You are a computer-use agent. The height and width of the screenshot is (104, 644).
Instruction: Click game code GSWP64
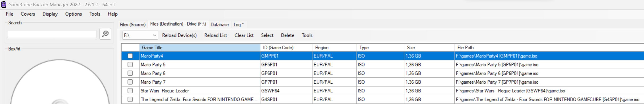pyautogui.click(x=270, y=91)
